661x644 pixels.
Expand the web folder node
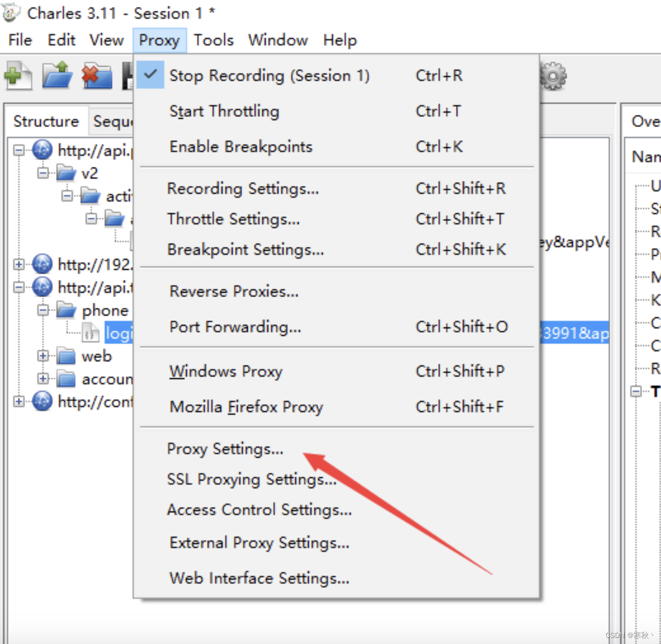[x=43, y=356]
